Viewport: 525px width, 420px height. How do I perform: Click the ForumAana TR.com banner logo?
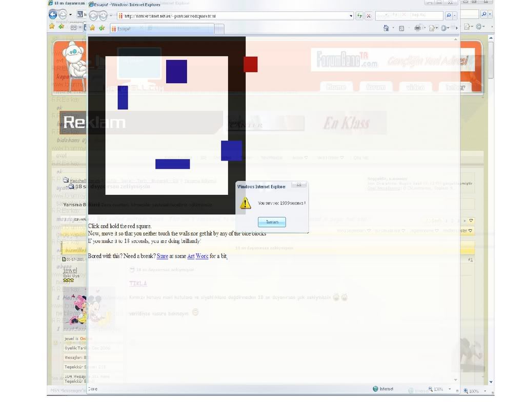click(x=347, y=59)
